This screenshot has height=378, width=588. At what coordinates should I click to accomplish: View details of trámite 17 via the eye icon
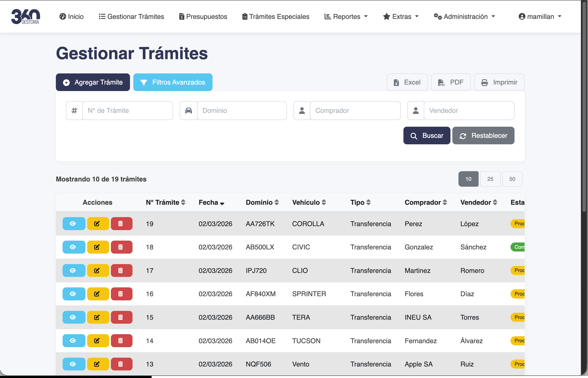pyautogui.click(x=73, y=270)
